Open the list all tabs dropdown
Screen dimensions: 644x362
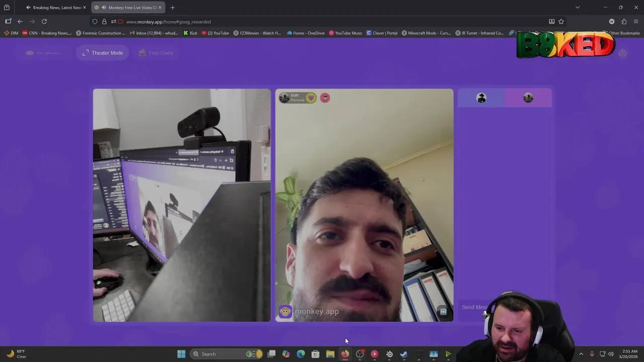[x=578, y=8]
